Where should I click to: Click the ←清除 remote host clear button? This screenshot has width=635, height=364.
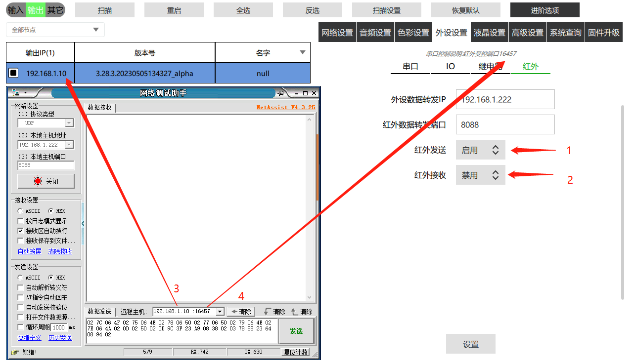tap(241, 312)
